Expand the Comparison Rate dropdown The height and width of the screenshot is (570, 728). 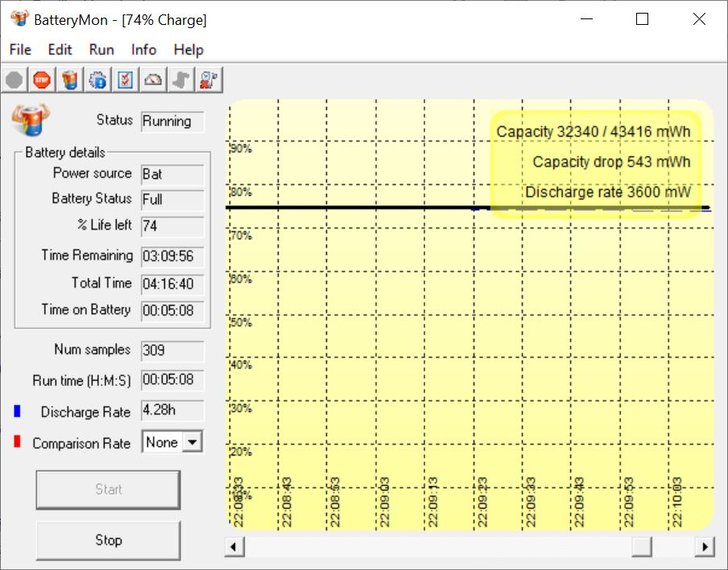tap(192, 442)
